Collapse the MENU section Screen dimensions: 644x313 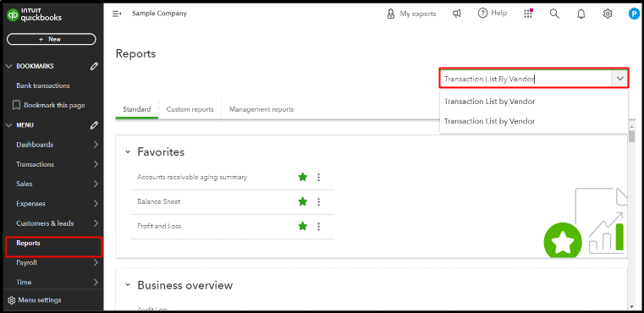tap(9, 125)
